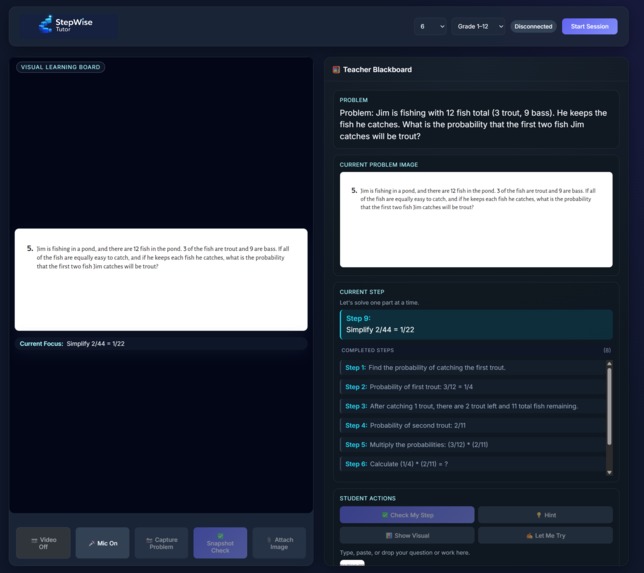Click the completed steps count badge

(607, 350)
